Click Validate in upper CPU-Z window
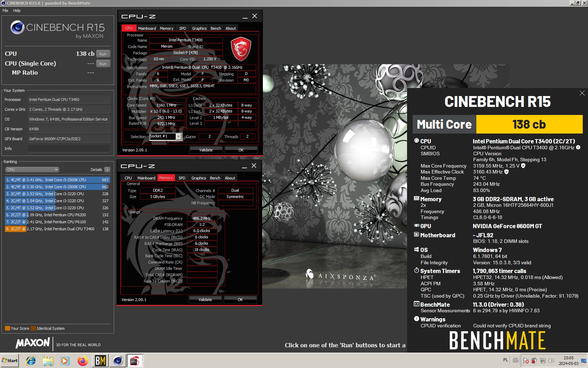 click(206, 150)
